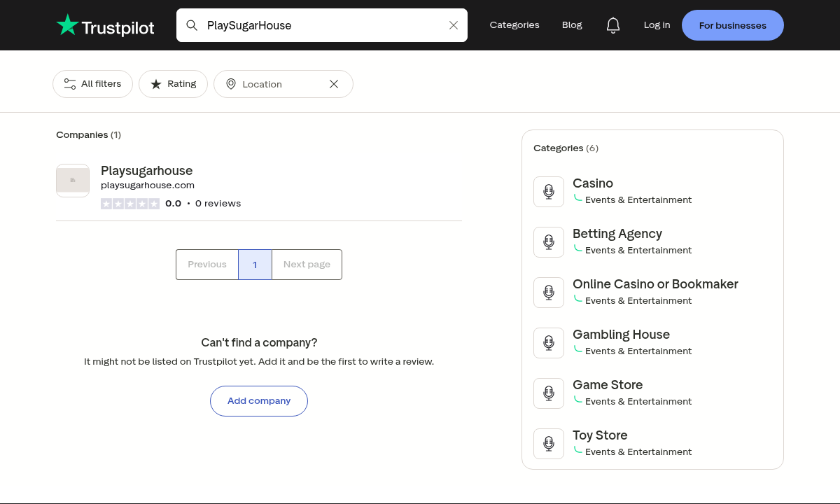Click Log in

[x=657, y=24]
